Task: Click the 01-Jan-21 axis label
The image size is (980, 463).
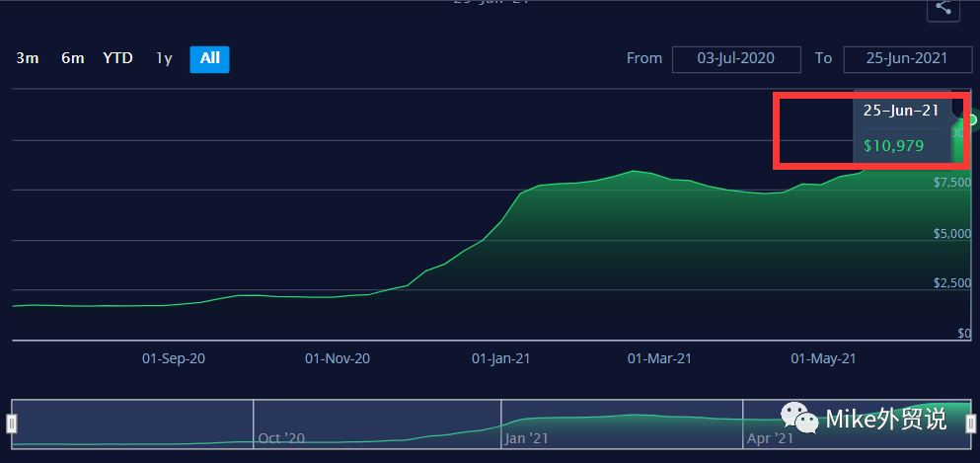Action: [x=501, y=359]
